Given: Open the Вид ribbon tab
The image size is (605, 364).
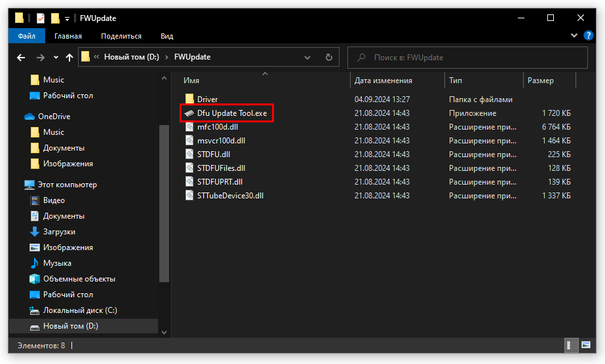Looking at the screenshot, I should [x=166, y=36].
